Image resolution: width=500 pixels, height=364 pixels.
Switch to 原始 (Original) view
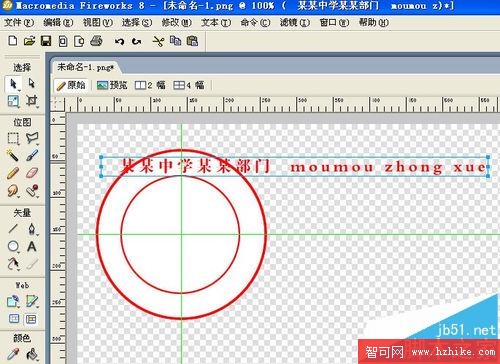pos(71,85)
